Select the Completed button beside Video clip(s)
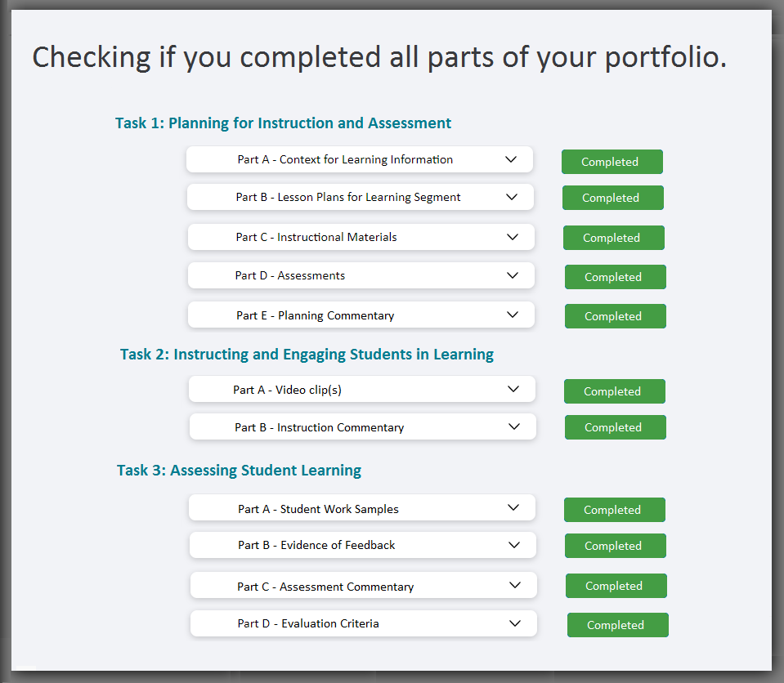Screen dimensions: 784x683 [614, 391]
